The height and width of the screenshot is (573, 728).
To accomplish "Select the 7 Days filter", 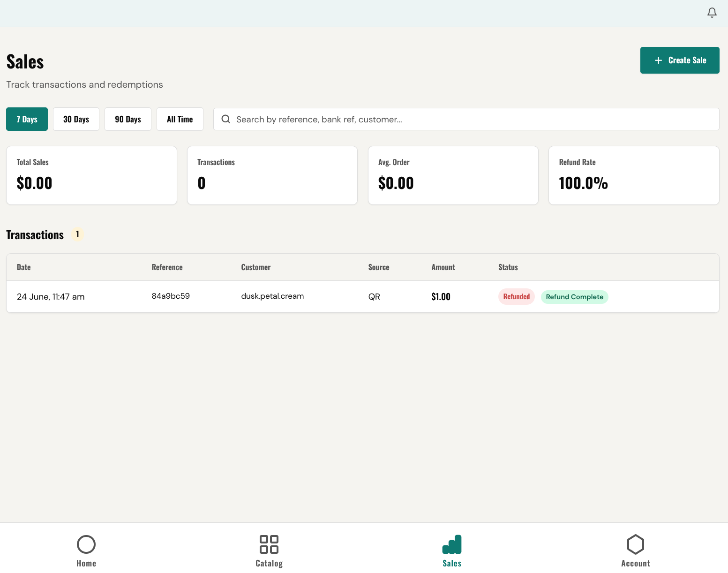I will [x=27, y=119].
